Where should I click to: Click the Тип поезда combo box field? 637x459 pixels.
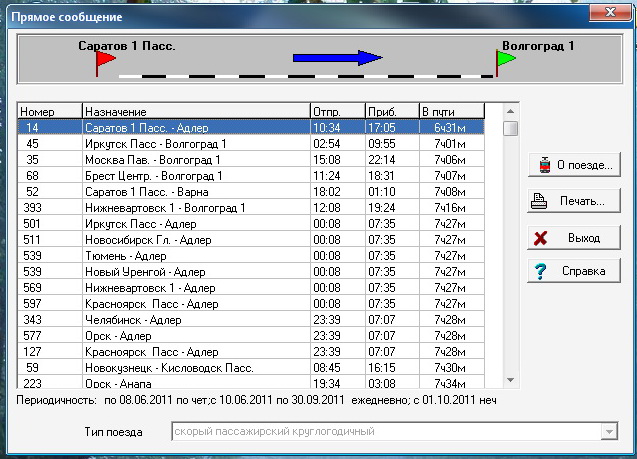[384, 431]
